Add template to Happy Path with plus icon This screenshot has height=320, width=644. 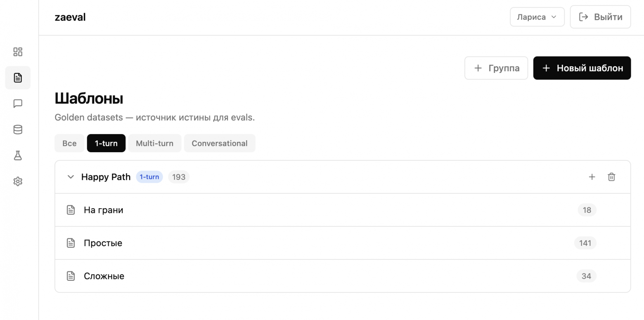coord(592,177)
